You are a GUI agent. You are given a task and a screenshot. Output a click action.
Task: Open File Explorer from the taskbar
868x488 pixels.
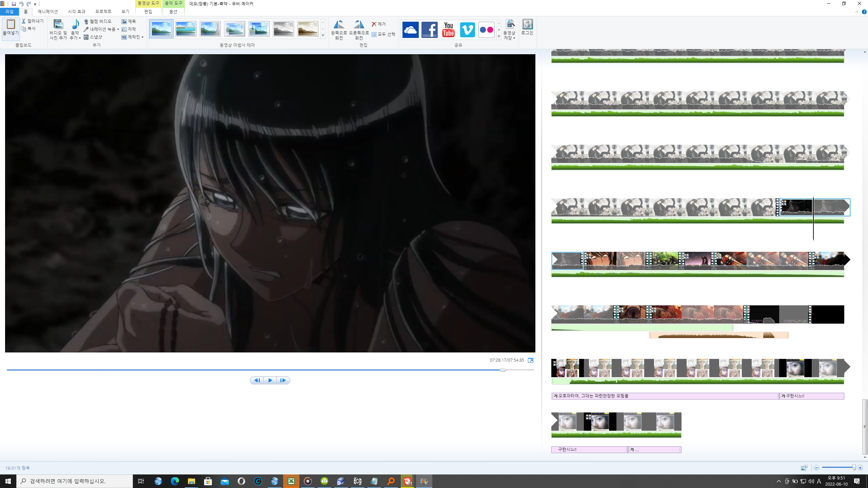point(192,481)
